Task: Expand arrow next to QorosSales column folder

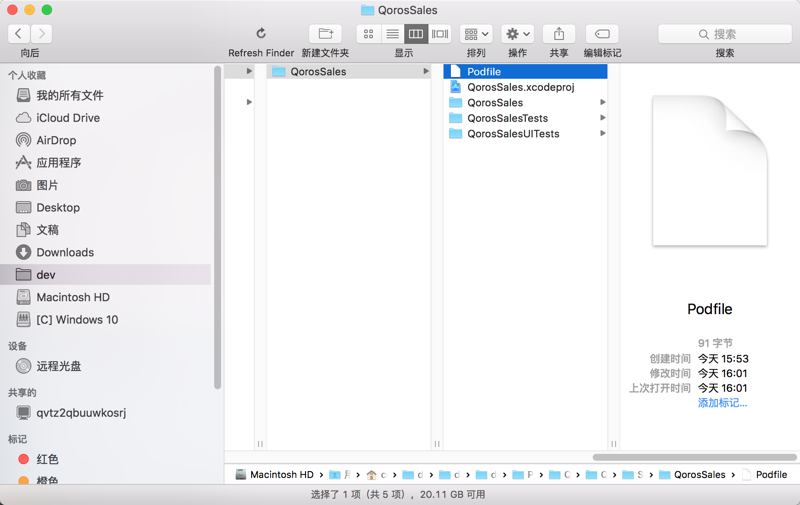Action: pyautogui.click(x=426, y=71)
